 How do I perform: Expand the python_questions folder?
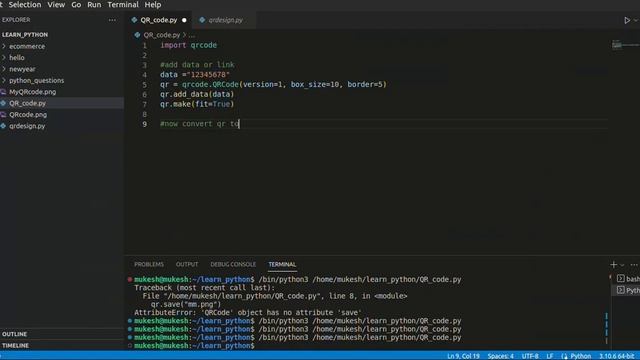[x=36, y=81]
